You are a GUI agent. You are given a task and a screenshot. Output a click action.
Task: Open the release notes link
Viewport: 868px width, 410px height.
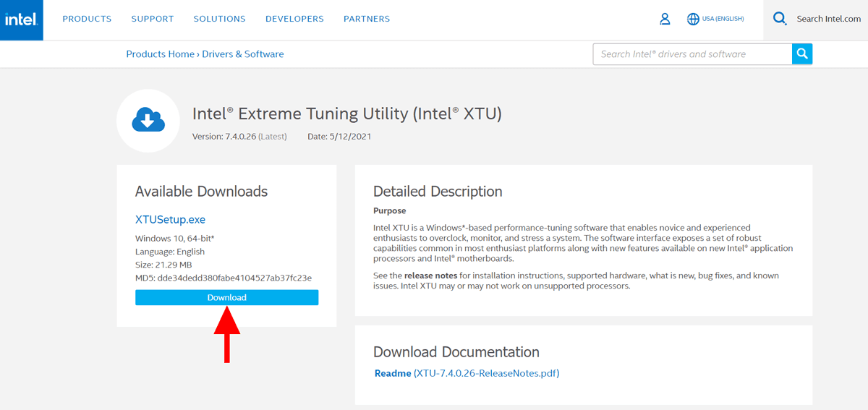[x=430, y=276]
